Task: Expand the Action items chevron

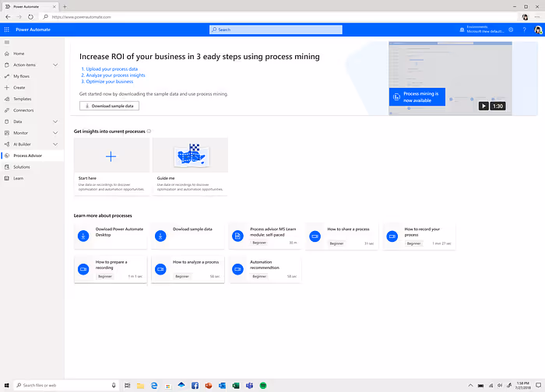Action: (x=55, y=65)
